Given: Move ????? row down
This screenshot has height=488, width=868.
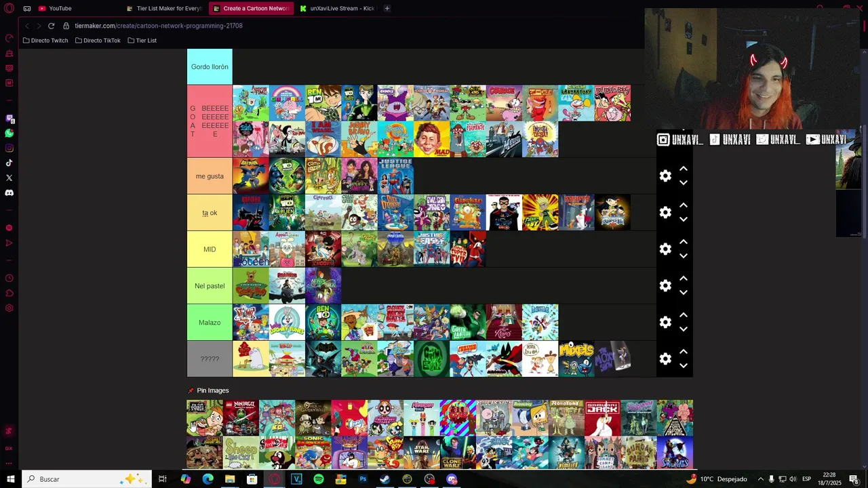Looking at the screenshot, I should (684, 366).
